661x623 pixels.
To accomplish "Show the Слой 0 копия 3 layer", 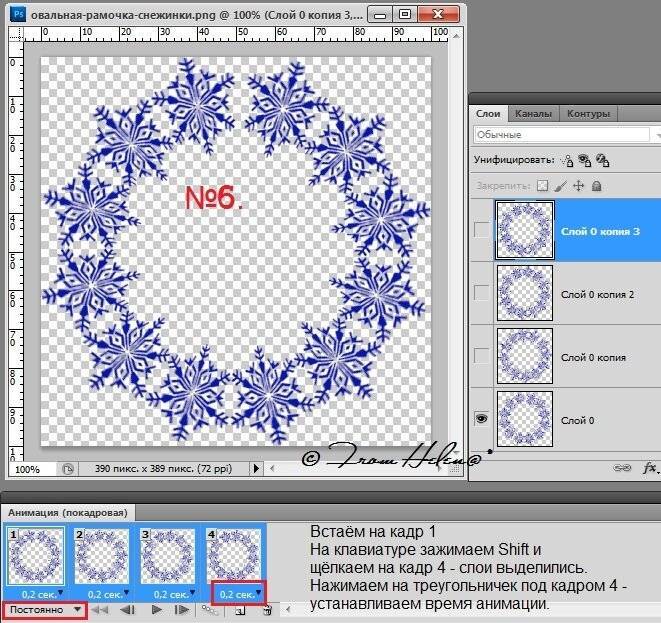I will [481, 230].
